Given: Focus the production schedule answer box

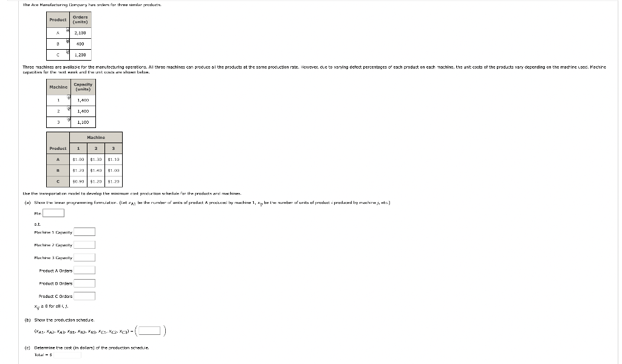Looking at the screenshot, I should tap(149, 331).
